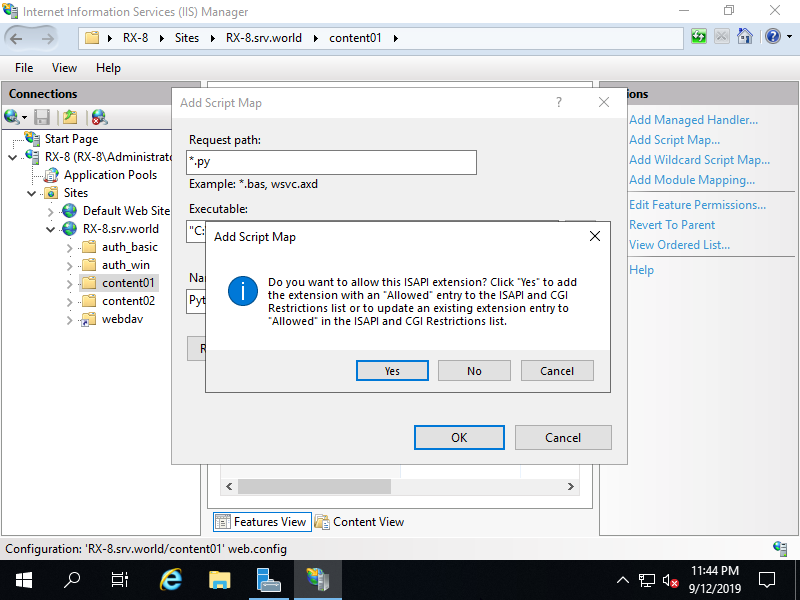Click the Request path input field
This screenshot has height=600, width=800.
tap(332, 162)
